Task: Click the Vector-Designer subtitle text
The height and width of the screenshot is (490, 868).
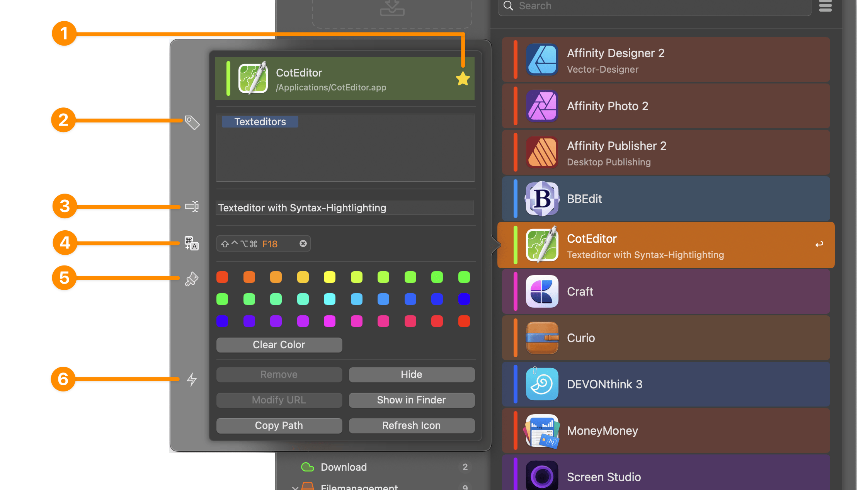Action: 602,69
